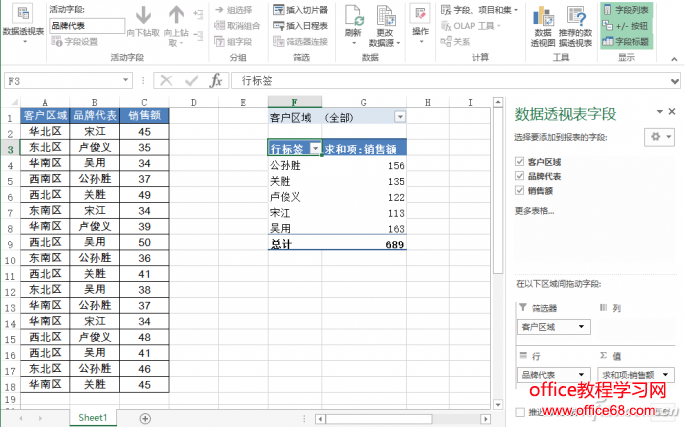This screenshot has height=427, width=685.
Task: Toggle +/- 按钮 display
Action: coord(626,26)
